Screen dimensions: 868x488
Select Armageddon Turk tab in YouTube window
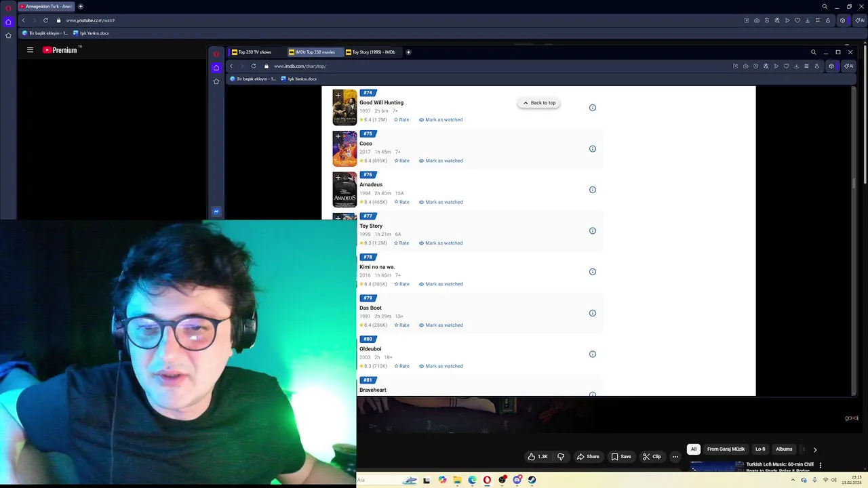tap(45, 6)
